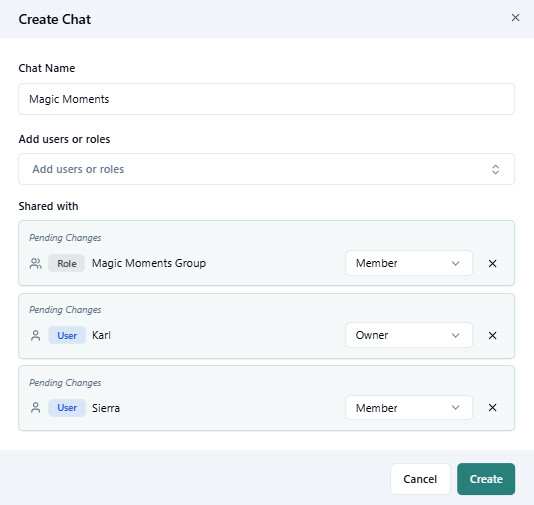The height and width of the screenshot is (505, 534).
Task: Click the User badge next to Sierra
Action: (67, 408)
